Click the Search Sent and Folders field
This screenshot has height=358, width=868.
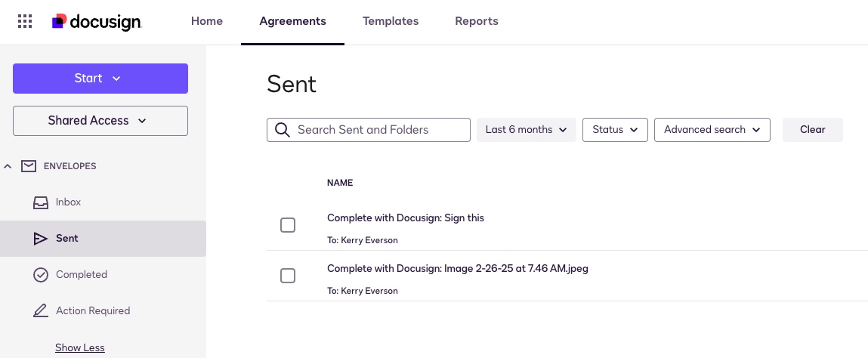(378, 130)
